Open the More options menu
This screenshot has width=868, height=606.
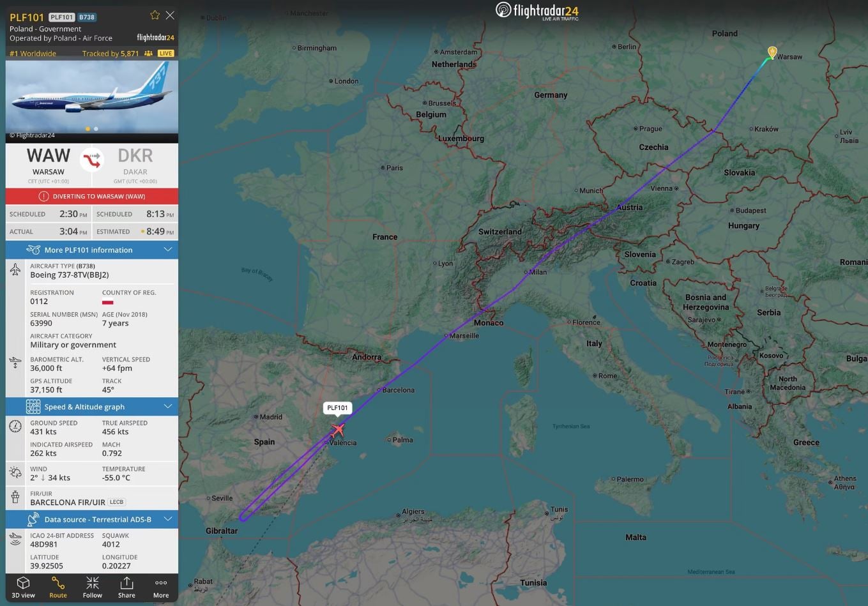161,587
